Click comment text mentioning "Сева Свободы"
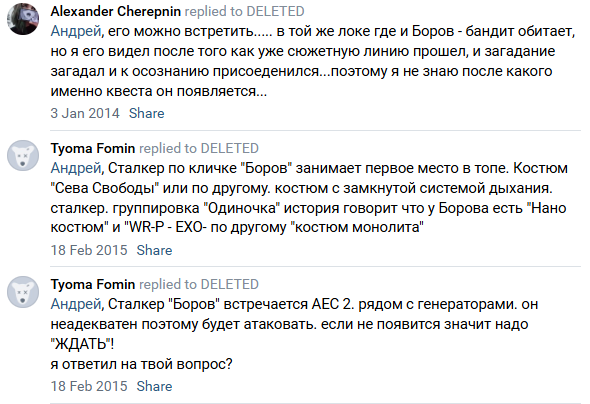The height and width of the screenshot is (404, 590). point(309,197)
